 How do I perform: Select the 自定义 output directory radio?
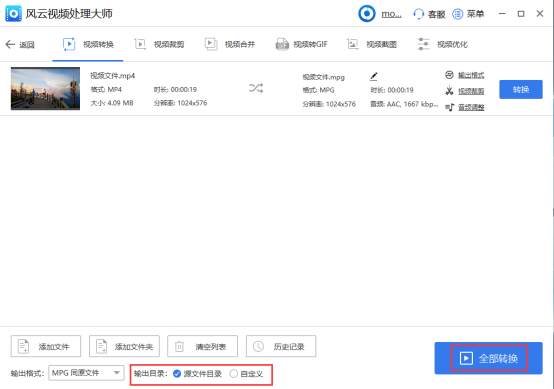(247, 374)
